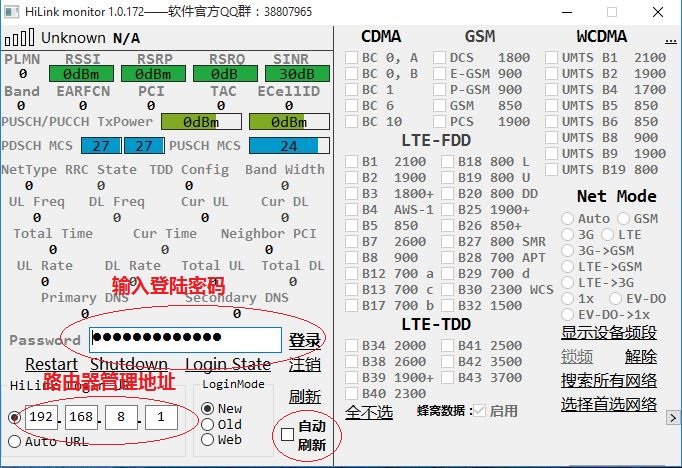
Task: Click the Login State link
Action: tap(228, 364)
